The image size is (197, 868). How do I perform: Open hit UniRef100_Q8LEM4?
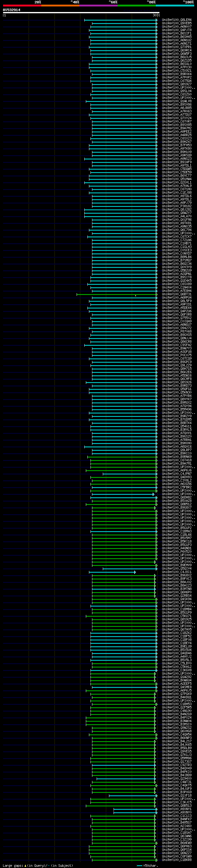pyautogui.click(x=176, y=20)
